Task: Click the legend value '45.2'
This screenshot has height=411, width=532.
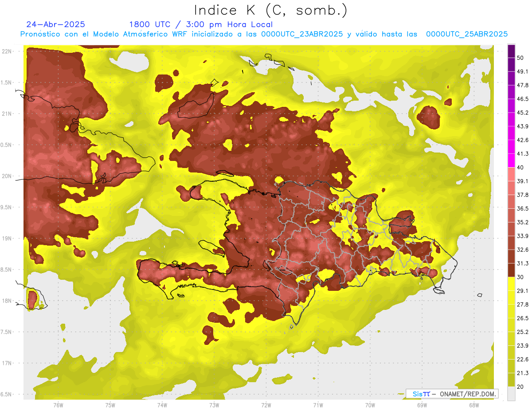Action: [x=522, y=113]
